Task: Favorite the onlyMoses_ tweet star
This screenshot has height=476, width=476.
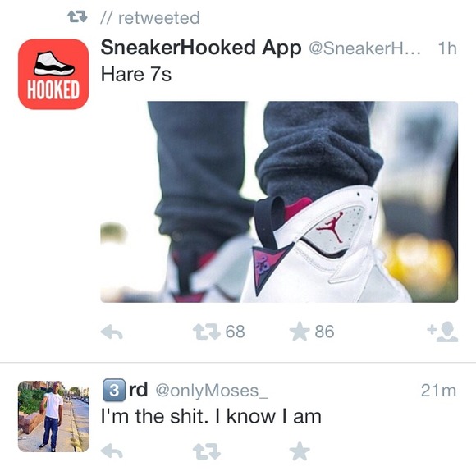Action: (x=300, y=451)
